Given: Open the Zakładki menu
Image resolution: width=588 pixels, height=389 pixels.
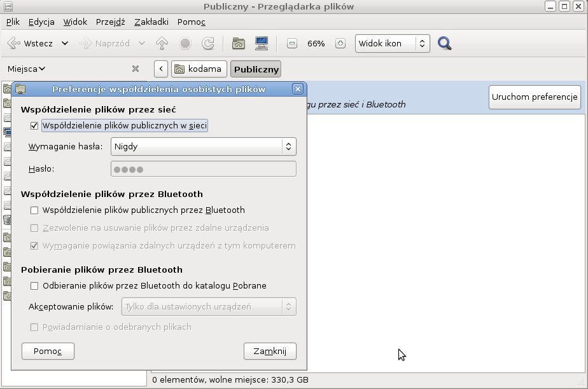Looking at the screenshot, I should pyautogui.click(x=150, y=22).
